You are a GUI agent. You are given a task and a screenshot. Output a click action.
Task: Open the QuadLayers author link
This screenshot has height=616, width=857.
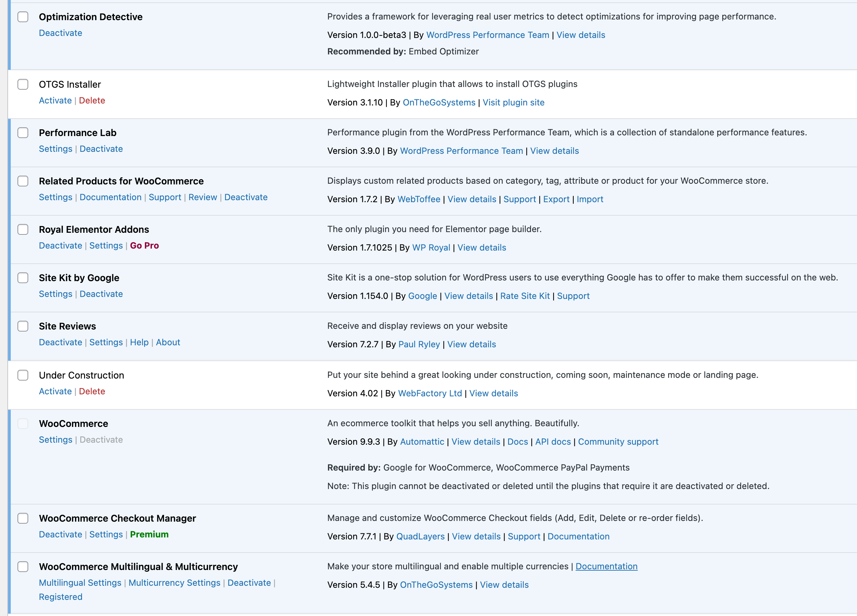(420, 536)
